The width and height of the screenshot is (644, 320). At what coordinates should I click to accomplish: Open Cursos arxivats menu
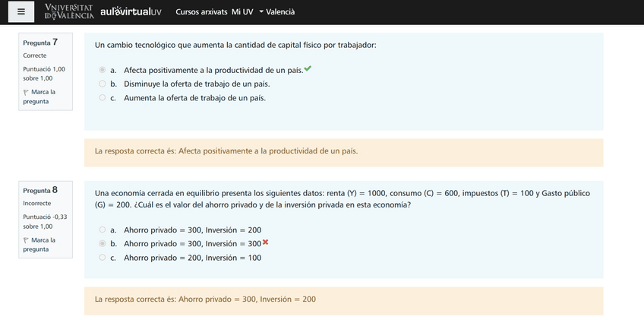click(x=201, y=12)
